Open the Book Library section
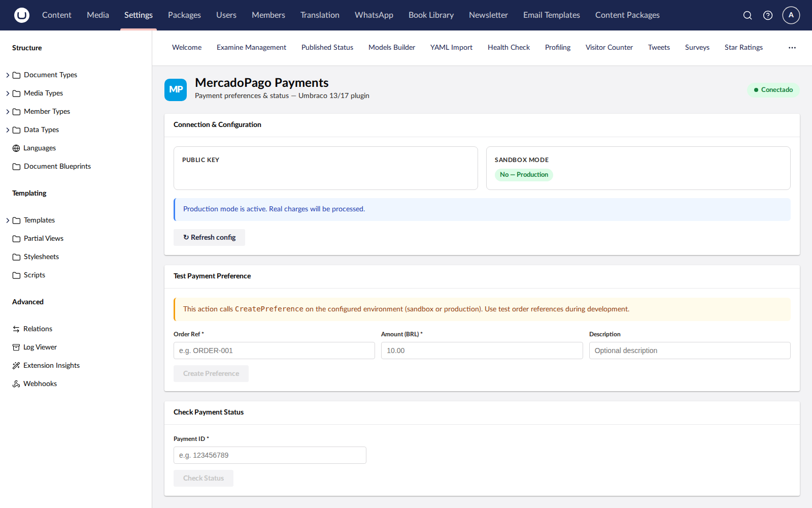The width and height of the screenshot is (812, 508). coord(431,15)
